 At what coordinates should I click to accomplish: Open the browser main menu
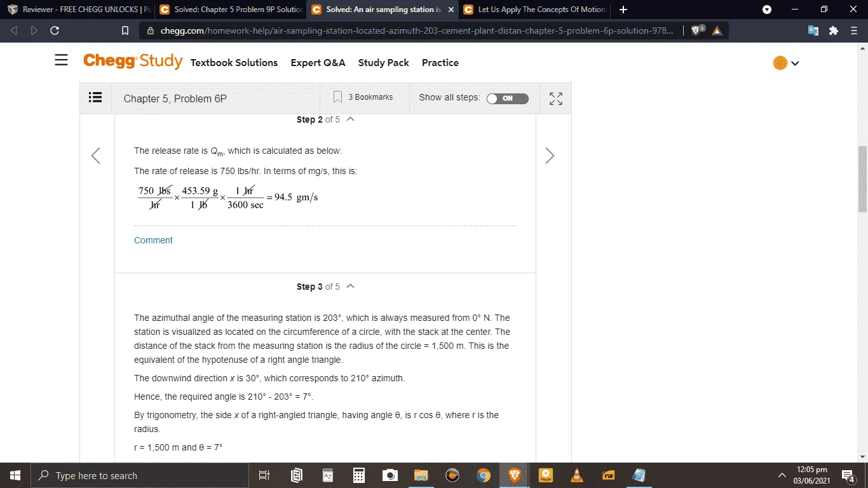[x=854, y=30]
